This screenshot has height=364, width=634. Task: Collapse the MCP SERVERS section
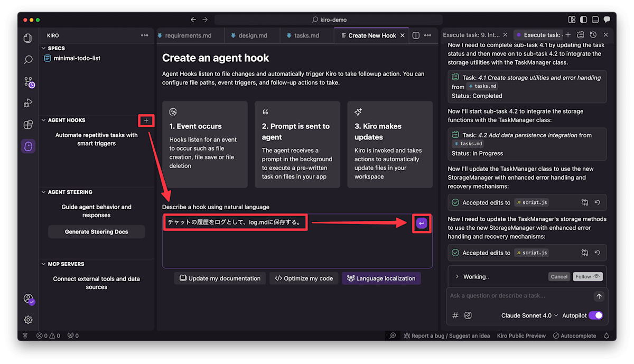pos(44,264)
